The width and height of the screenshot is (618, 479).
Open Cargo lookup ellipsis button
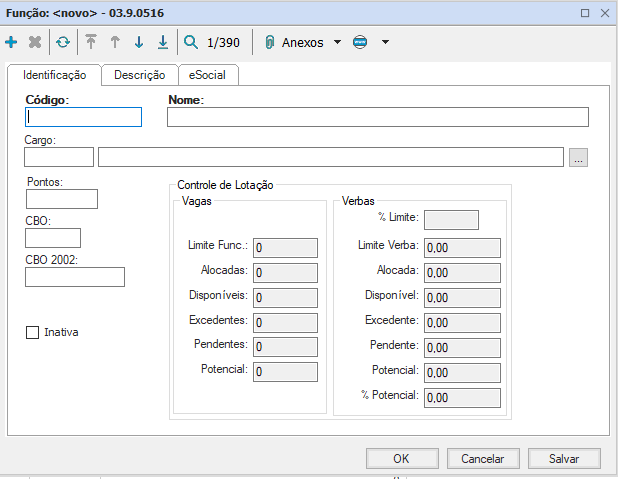578,157
